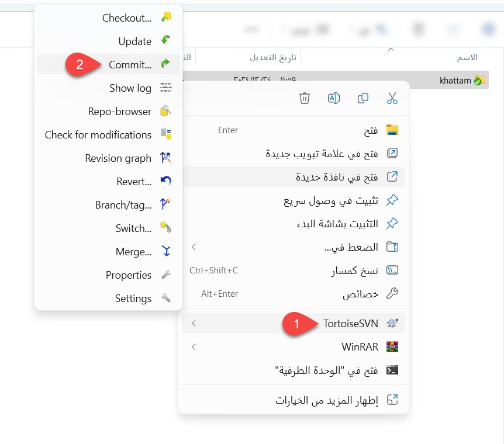The image size is (504, 444).
Task: Click the rename icon in context menu
Action: (334, 98)
